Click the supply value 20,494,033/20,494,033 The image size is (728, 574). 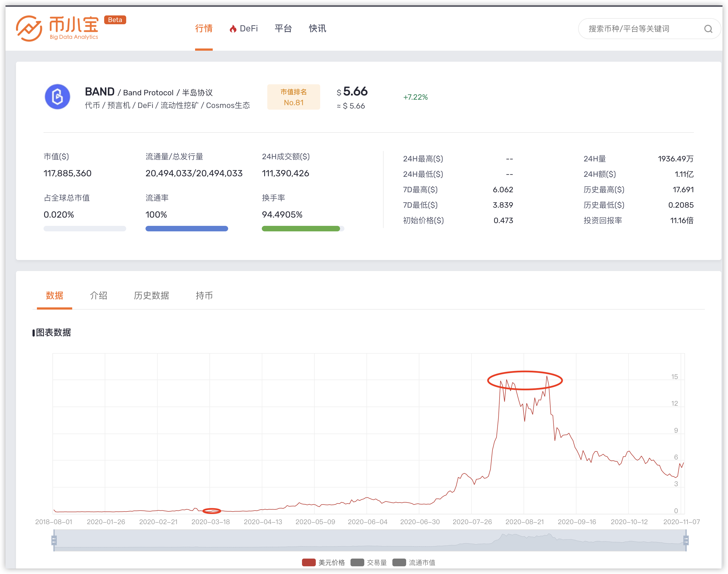click(194, 174)
